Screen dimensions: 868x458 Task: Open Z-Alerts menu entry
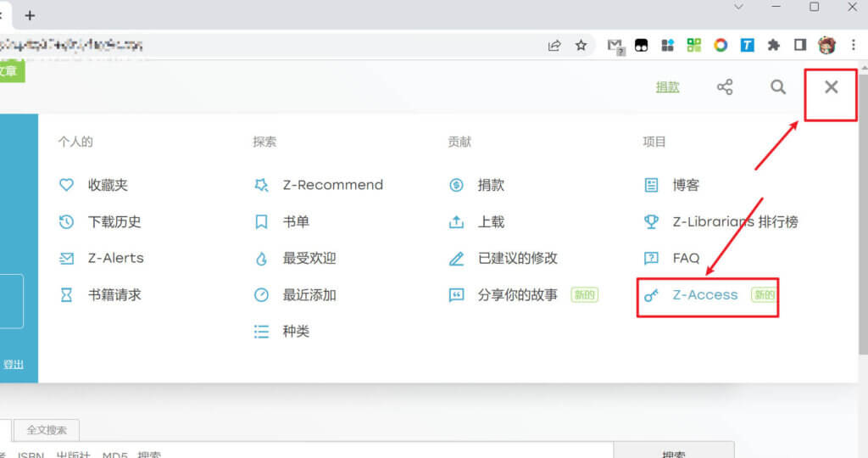(x=115, y=258)
